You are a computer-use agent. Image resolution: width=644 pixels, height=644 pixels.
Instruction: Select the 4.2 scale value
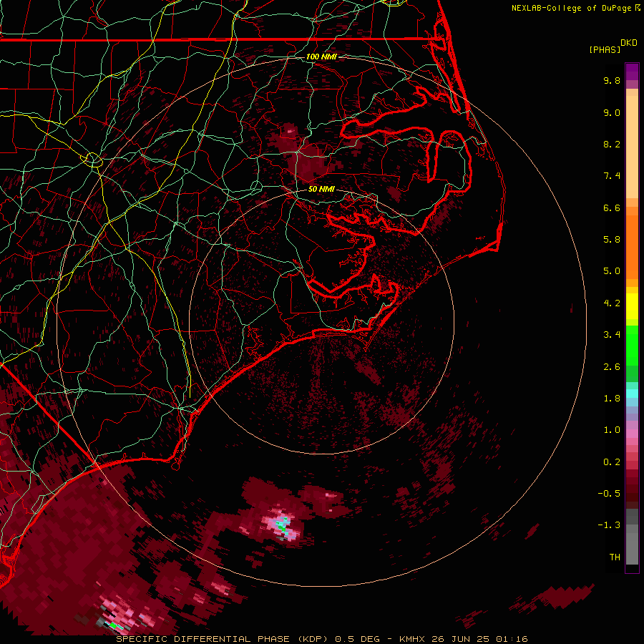(x=612, y=303)
